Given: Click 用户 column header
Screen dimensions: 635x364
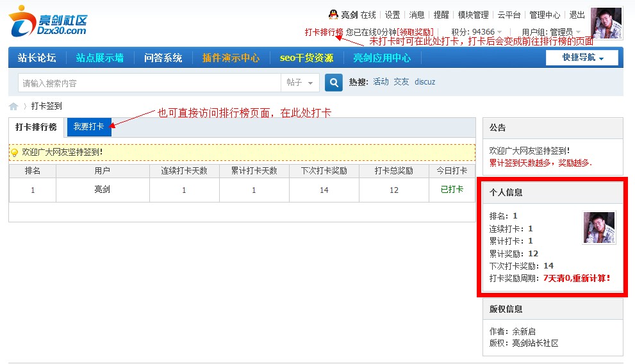Looking at the screenshot, I should [103, 171].
